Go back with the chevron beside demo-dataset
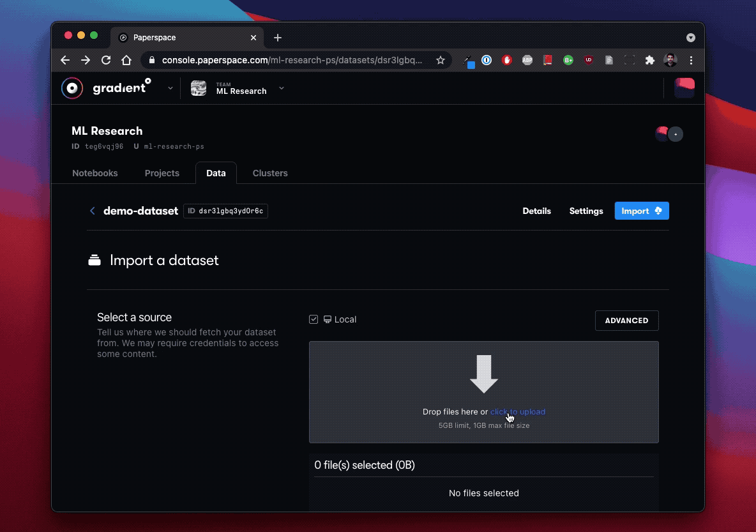 [93, 211]
